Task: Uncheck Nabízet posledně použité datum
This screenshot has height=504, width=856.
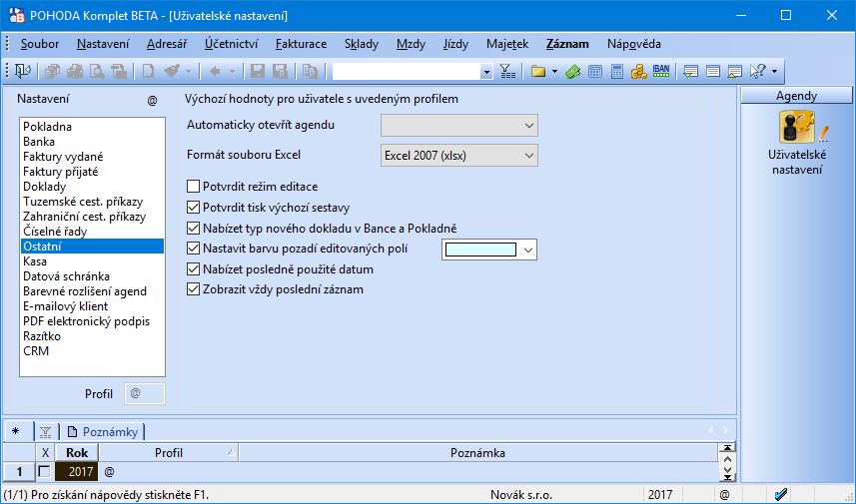Action: (x=193, y=268)
